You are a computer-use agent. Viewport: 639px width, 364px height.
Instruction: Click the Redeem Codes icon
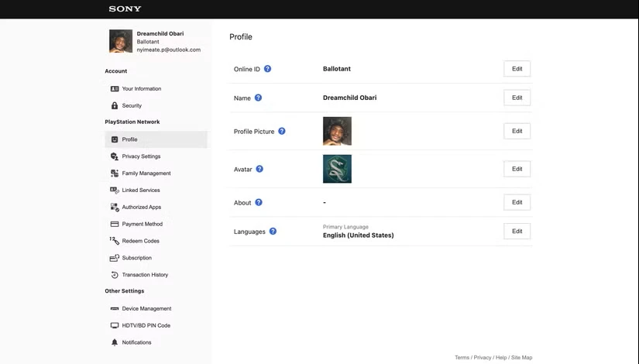[x=115, y=241]
